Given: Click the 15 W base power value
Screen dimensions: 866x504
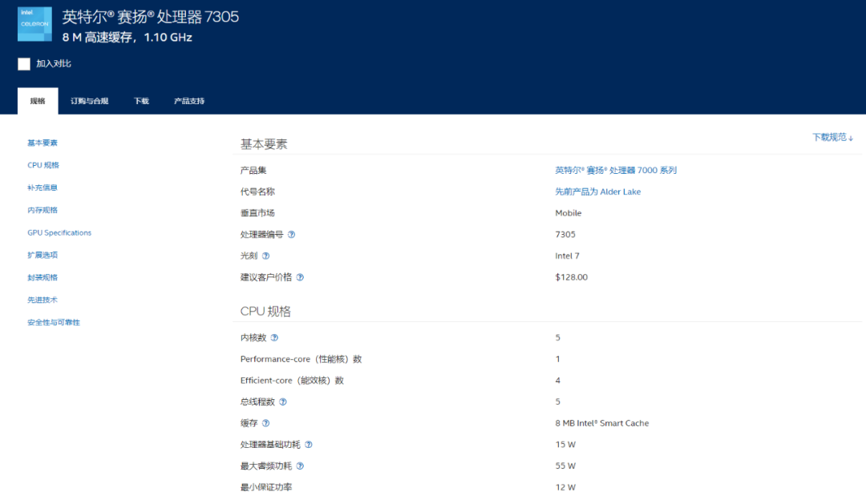Looking at the screenshot, I should 565,445.
